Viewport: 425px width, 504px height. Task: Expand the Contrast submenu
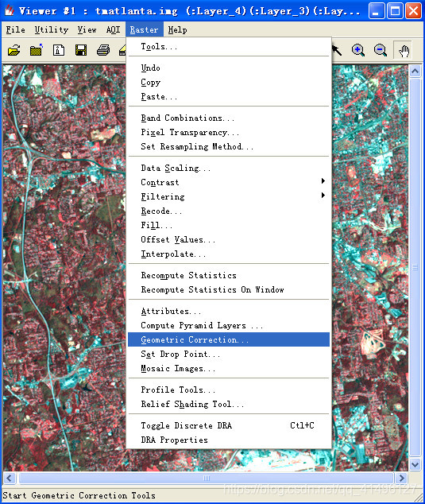[x=229, y=182]
